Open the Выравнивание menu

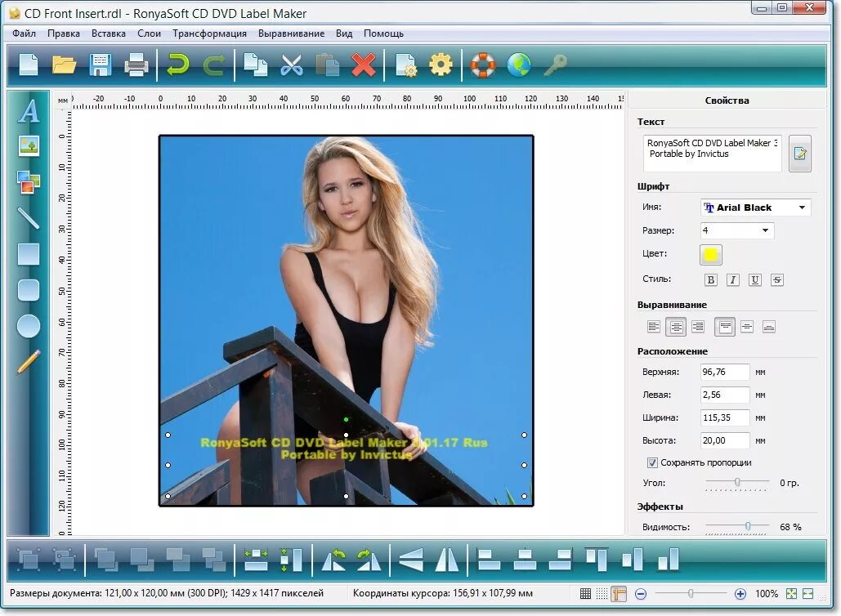click(291, 33)
